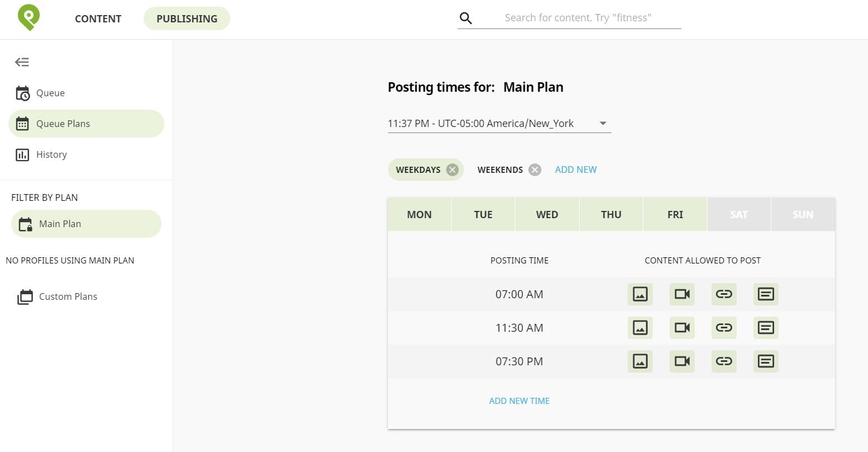Click the search magnifier icon
868x452 pixels.
(x=465, y=18)
